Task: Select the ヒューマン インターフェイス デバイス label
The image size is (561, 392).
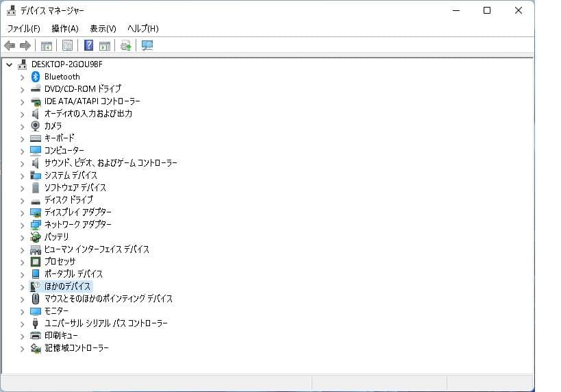Action: coord(97,249)
